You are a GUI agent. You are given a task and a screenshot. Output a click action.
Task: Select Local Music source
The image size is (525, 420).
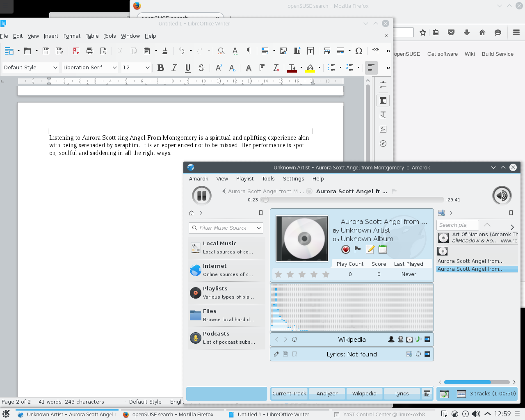(227, 248)
